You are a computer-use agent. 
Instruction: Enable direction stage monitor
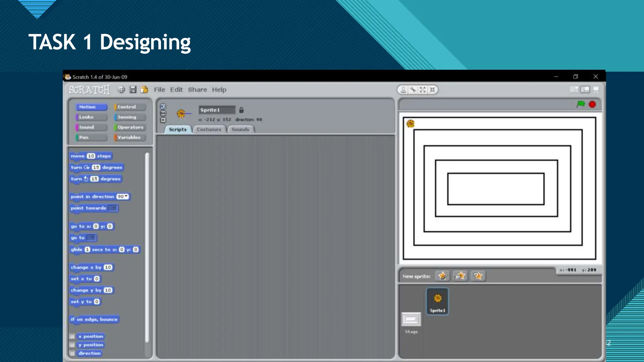click(72, 353)
